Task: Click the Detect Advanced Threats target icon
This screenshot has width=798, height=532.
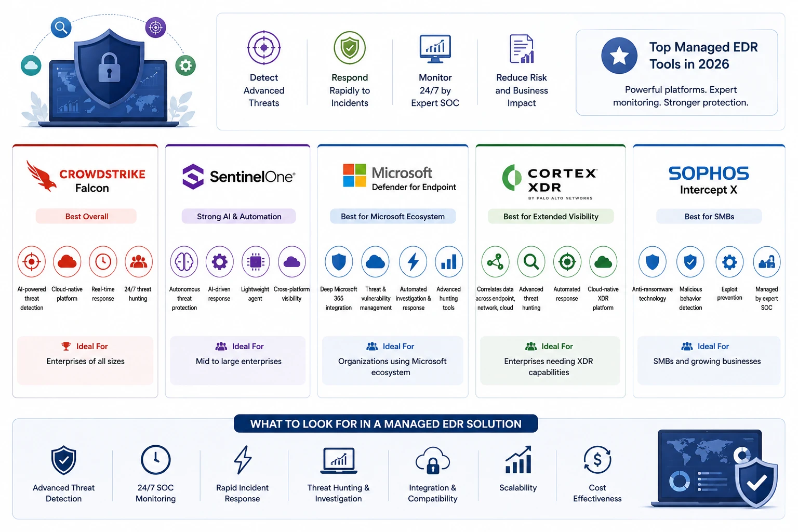Action: [x=264, y=48]
